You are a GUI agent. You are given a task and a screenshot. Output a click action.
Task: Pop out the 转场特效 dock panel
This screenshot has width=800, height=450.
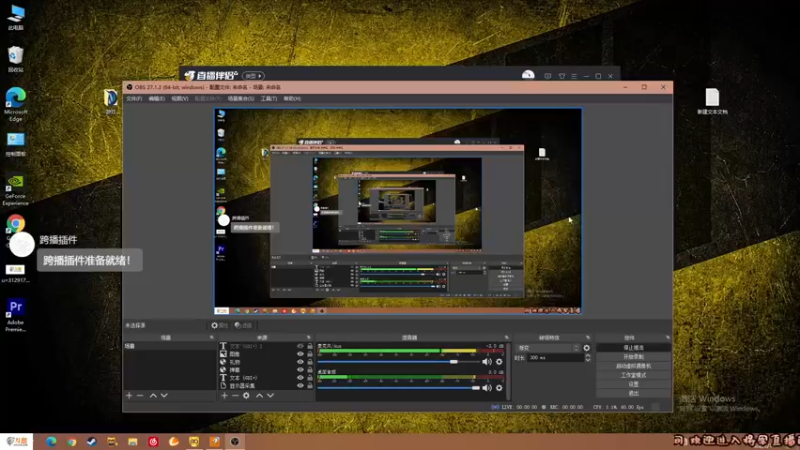(588, 337)
